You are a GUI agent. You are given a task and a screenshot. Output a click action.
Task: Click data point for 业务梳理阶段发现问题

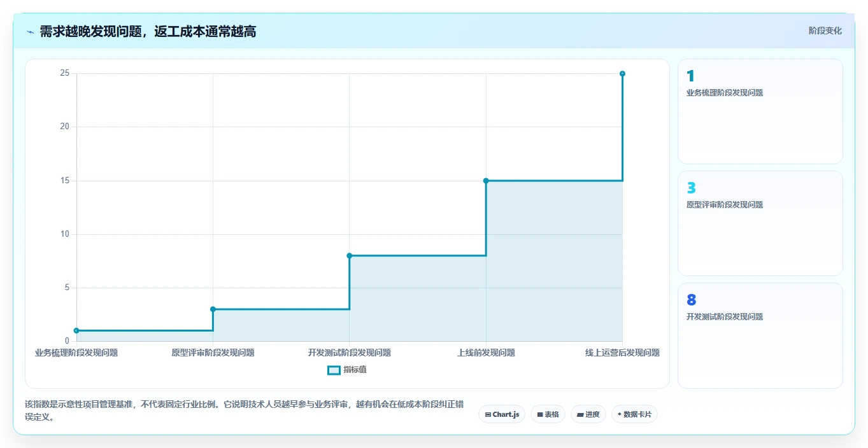point(76,331)
